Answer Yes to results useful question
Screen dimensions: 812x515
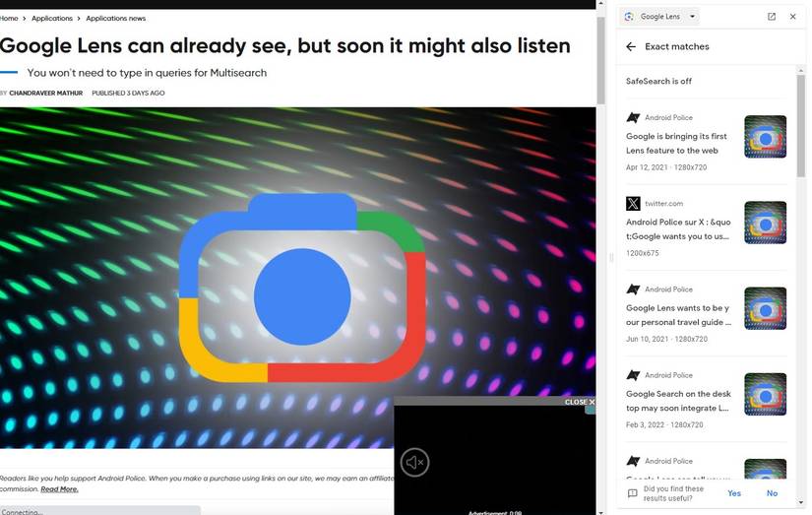[734, 493]
